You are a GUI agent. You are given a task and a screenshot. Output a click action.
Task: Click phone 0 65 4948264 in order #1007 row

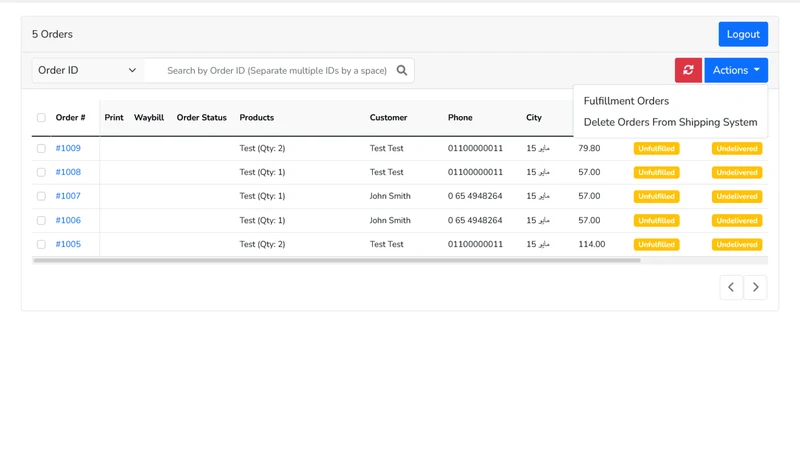(x=475, y=196)
